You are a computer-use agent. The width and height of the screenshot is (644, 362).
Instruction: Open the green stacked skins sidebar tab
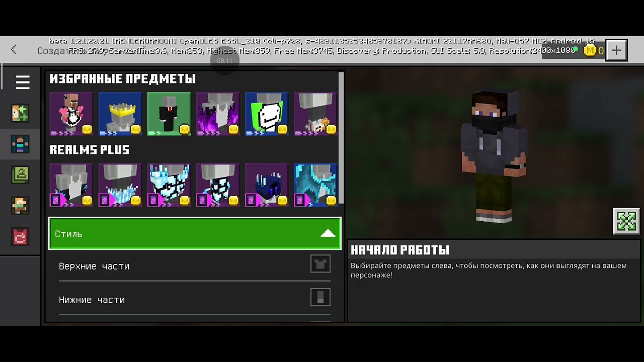[x=21, y=174]
